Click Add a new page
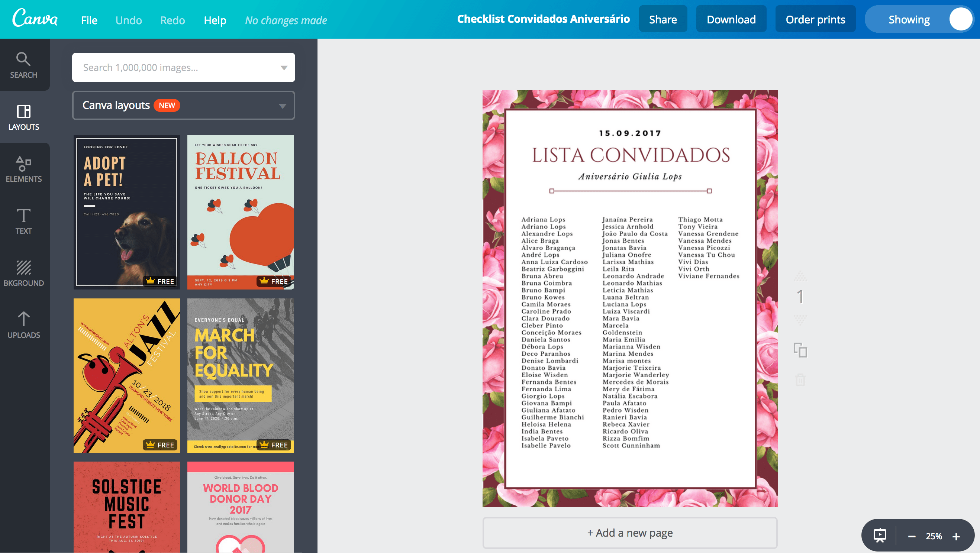Image resolution: width=980 pixels, height=553 pixels. pyautogui.click(x=630, y=533)
